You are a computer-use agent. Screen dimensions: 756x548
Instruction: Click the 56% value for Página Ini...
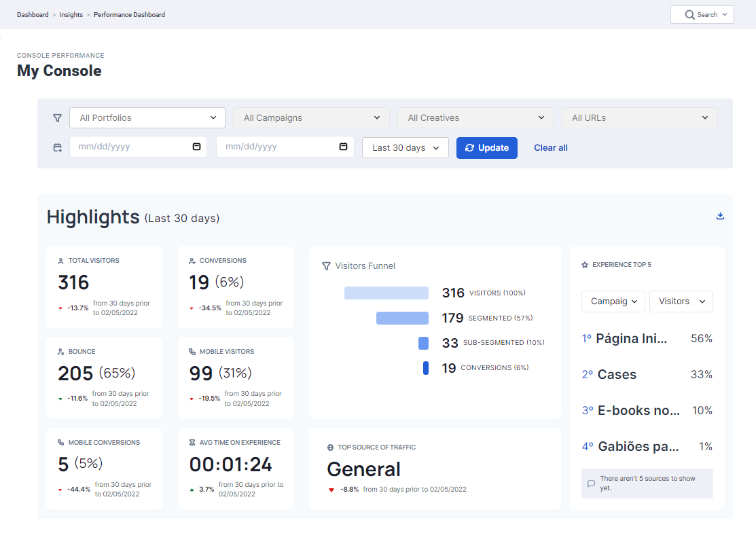[702, 339]
